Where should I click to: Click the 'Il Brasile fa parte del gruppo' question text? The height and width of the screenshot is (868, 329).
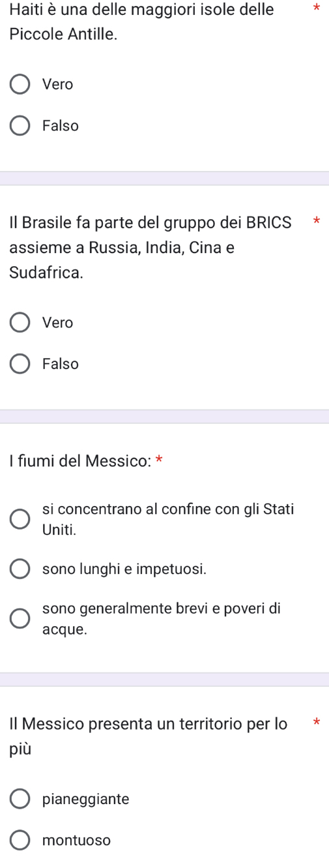tap(151, 248)
